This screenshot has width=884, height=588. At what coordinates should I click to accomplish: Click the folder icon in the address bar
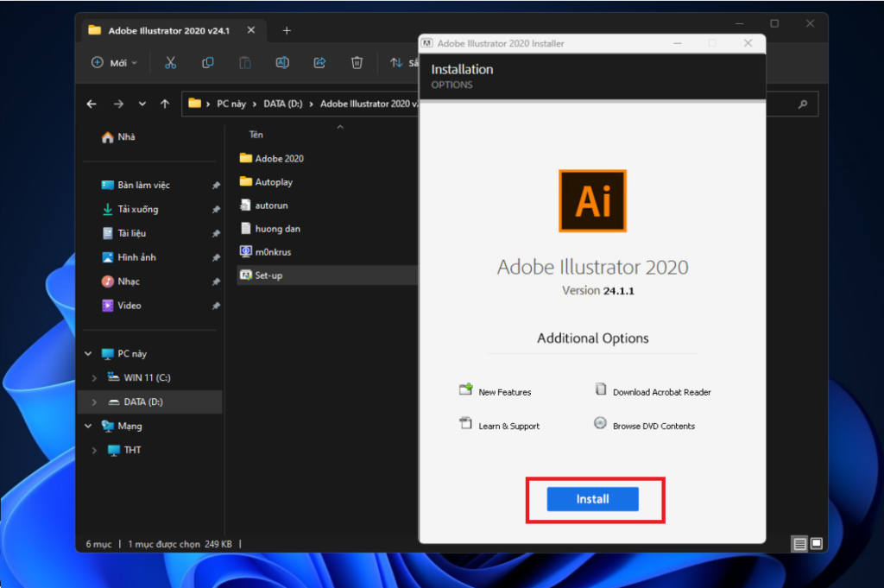point(194,103)
